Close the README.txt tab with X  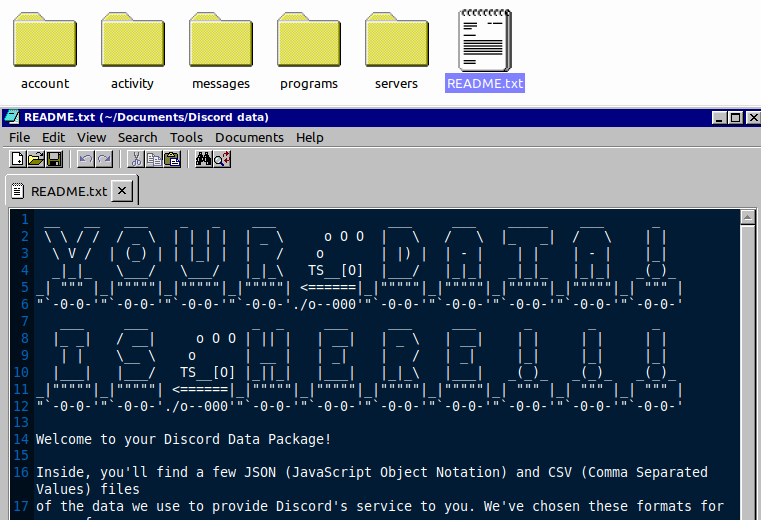[x=122, y=191]
